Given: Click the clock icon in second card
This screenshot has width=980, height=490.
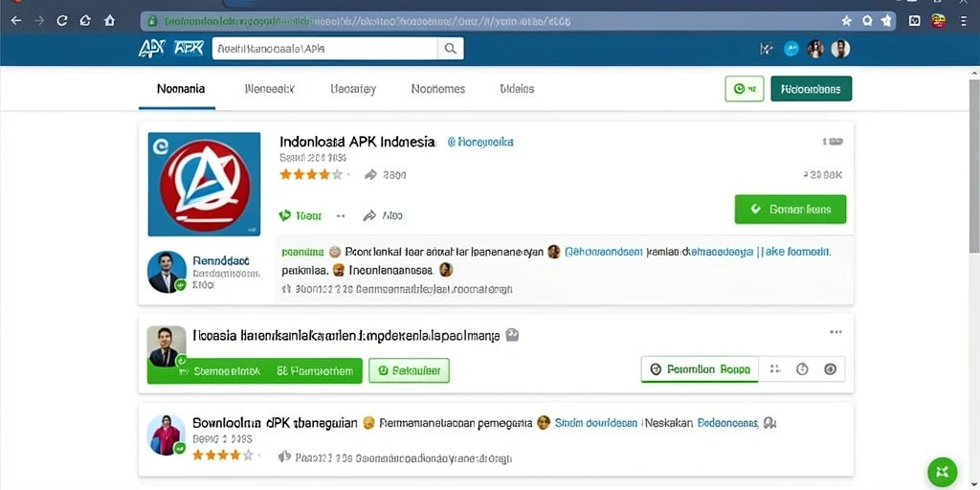Looking at the screenshot, I should pyautogui.click(x=802, y=369).
